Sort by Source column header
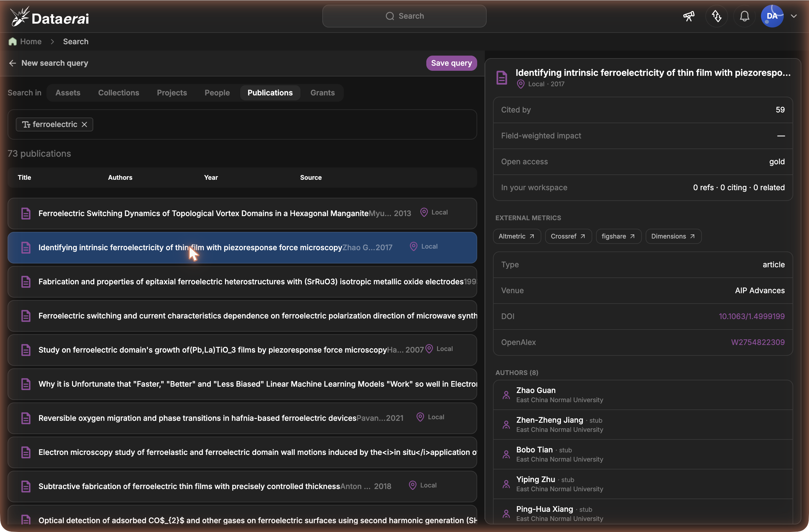The image size is (809, 532). (x=311, y=177)
